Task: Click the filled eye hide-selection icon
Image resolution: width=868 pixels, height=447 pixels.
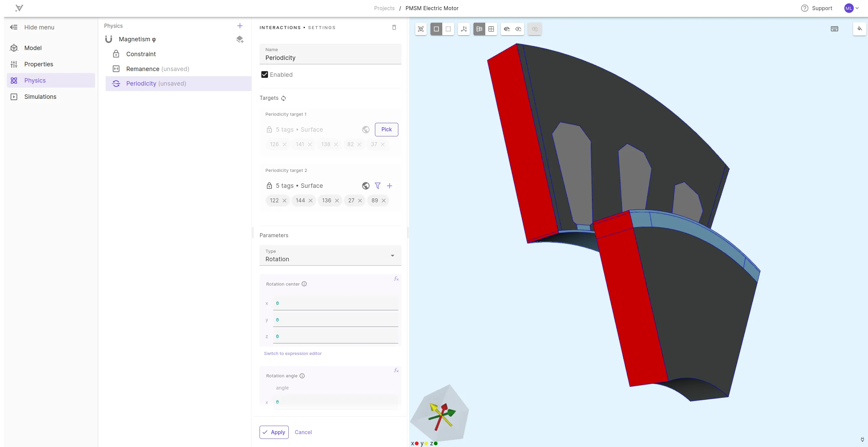Action: point(507,29)
